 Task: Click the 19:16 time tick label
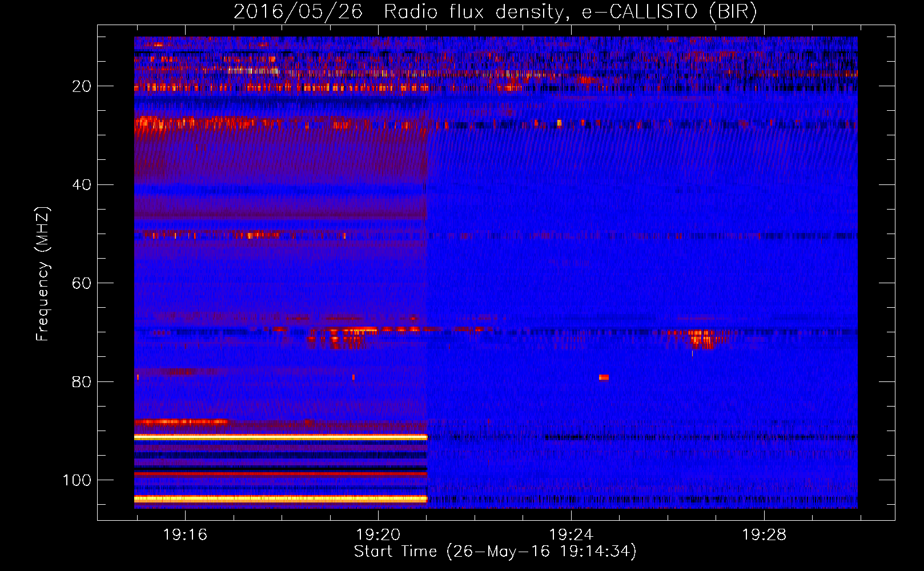point(185,535)
